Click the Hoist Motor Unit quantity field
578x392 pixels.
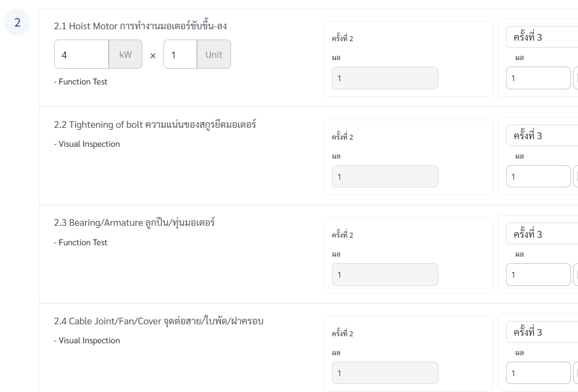pos(180,55)
